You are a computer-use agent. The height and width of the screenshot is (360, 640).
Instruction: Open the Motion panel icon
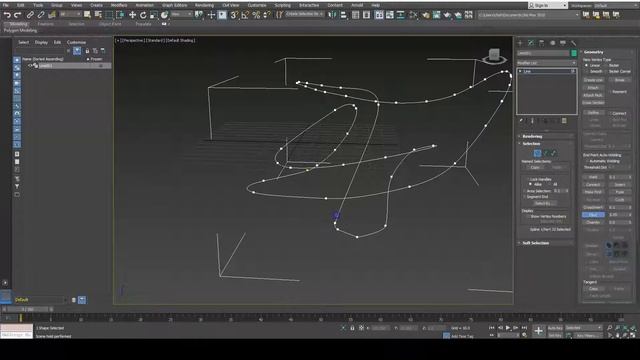pos(552,43)
